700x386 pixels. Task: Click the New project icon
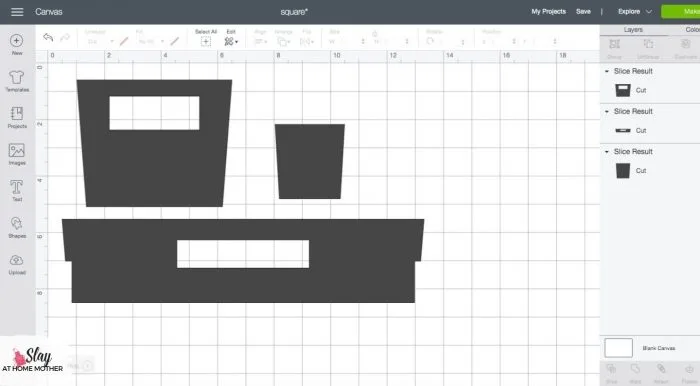[x=17, y=44]
